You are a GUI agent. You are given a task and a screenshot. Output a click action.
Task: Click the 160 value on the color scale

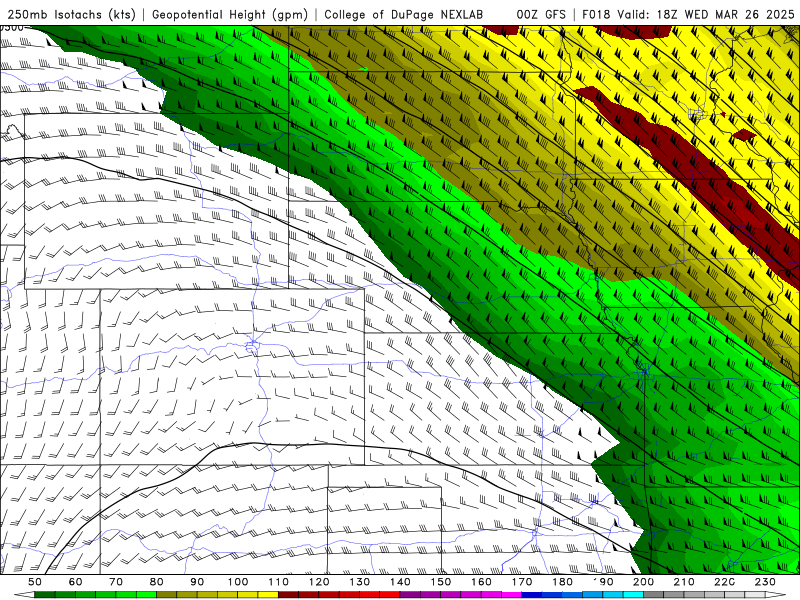click(x=481, y=582)
